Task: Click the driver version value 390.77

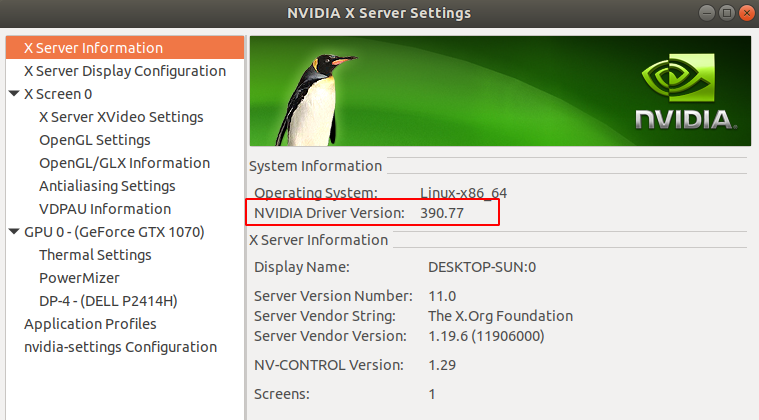Action: 442,213
